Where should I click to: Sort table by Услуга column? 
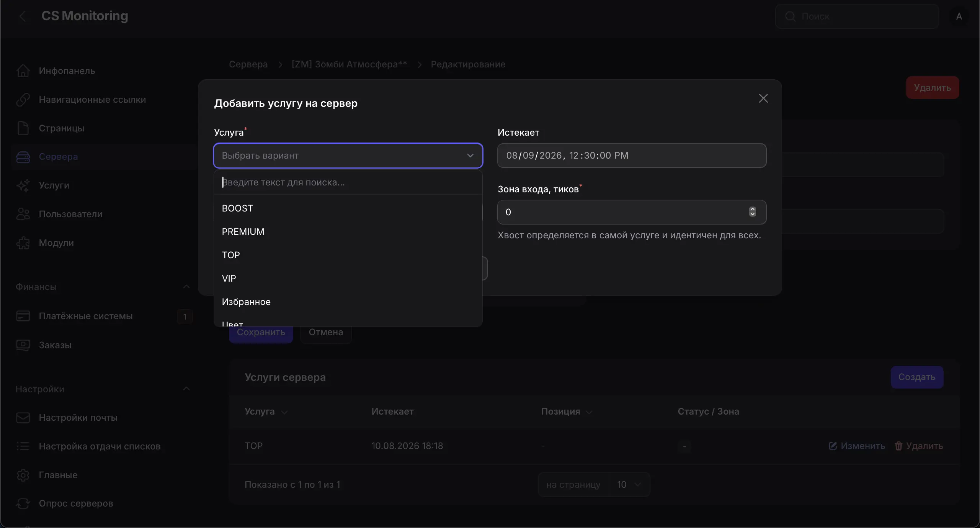coord(266,412)
